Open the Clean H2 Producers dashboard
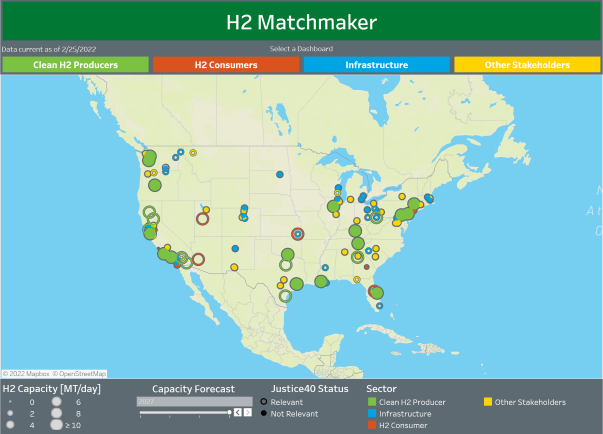Screen dimensions: 603x434 pyautogui.click(x=75, y=65)
